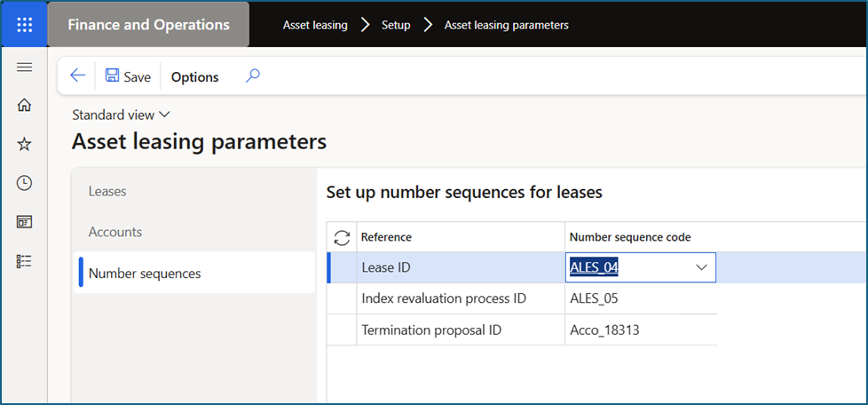
Task: Save the asset leasing parameters
Action: [128, 77]
